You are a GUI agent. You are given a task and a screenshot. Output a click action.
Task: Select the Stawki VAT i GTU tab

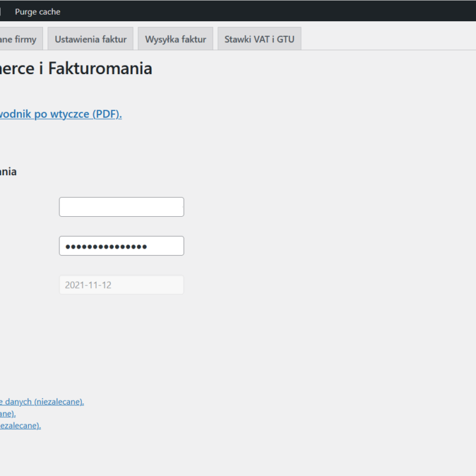(259, 39)
